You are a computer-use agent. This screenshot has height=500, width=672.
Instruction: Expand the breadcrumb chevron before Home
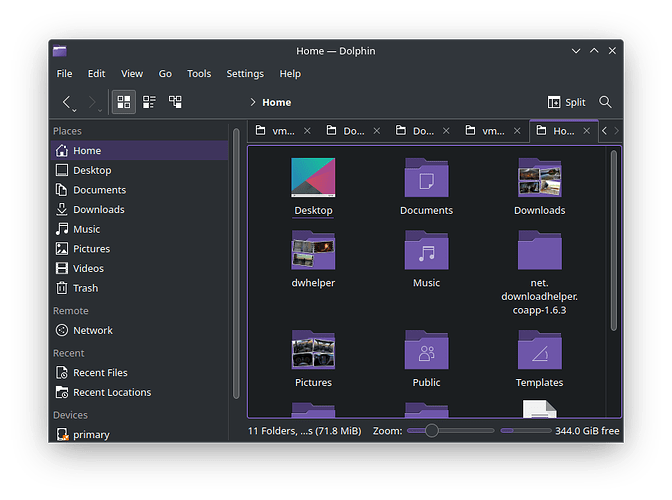point(252,102)
